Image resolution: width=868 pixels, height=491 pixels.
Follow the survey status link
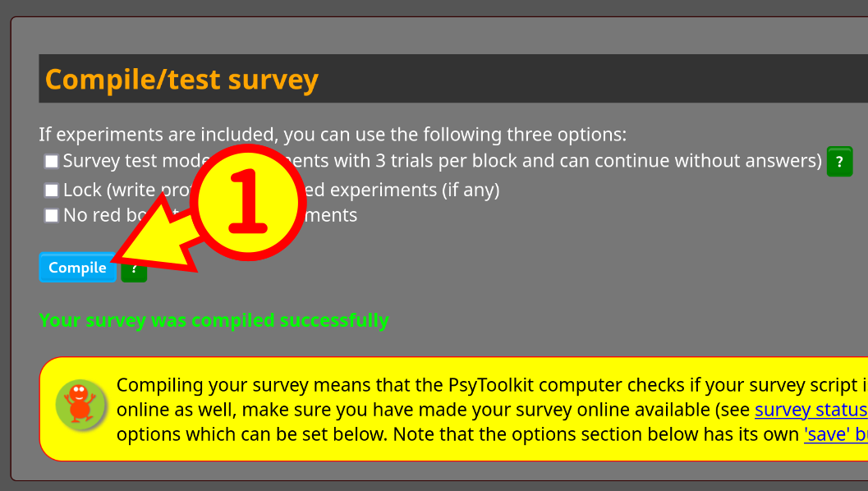pyautogui.click(x=811, y=410)
